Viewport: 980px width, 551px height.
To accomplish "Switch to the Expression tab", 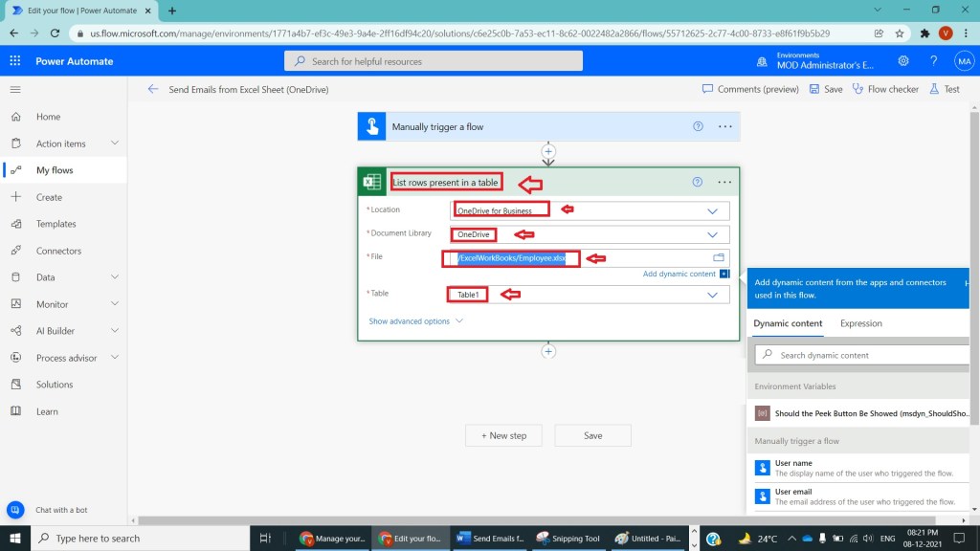I will coord(860,323).
